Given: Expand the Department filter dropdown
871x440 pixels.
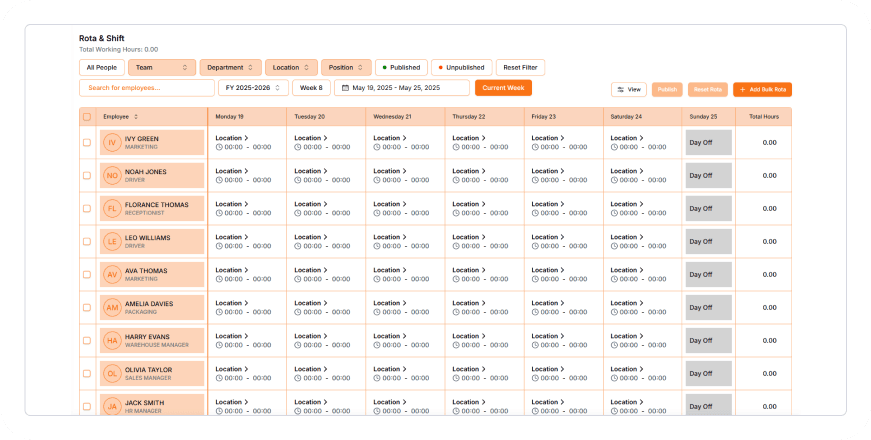Looking at the screenshot, I should click(230, 68).
